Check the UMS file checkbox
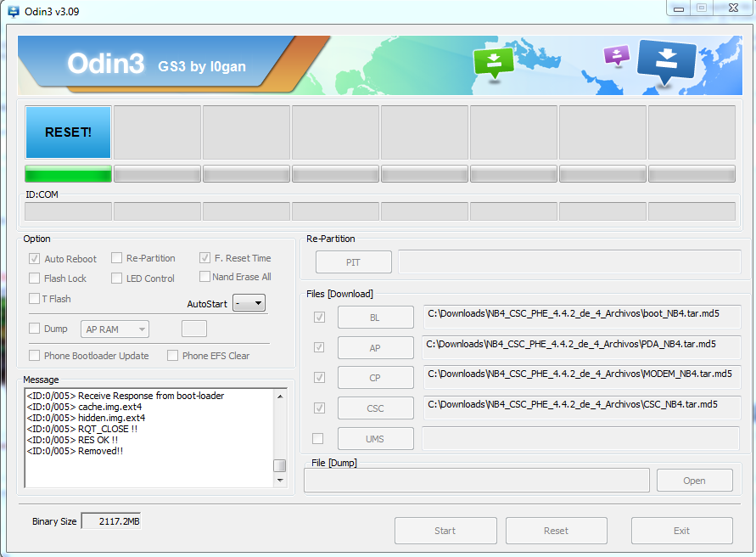This screenshot has width=756, height=557. coord(317,438)
